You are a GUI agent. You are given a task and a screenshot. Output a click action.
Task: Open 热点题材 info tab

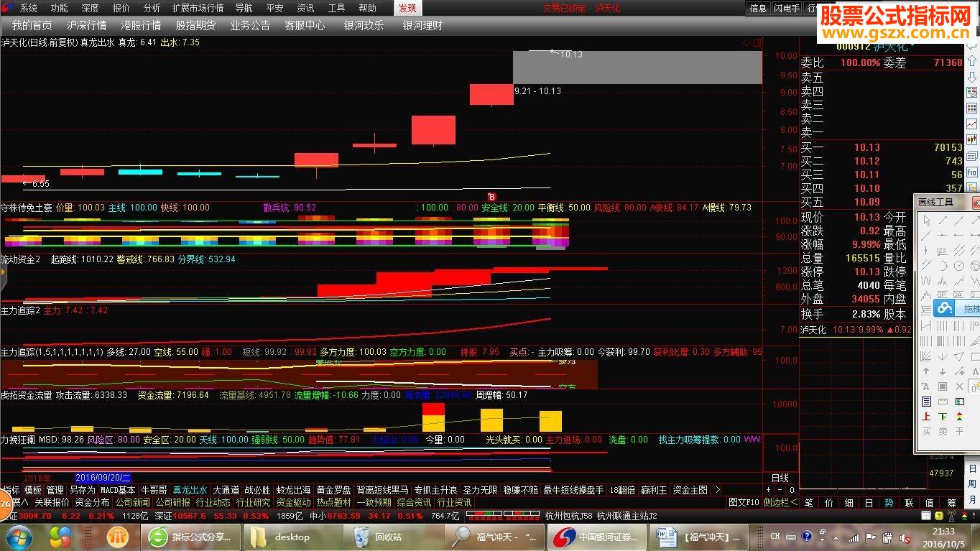(334, 502)
